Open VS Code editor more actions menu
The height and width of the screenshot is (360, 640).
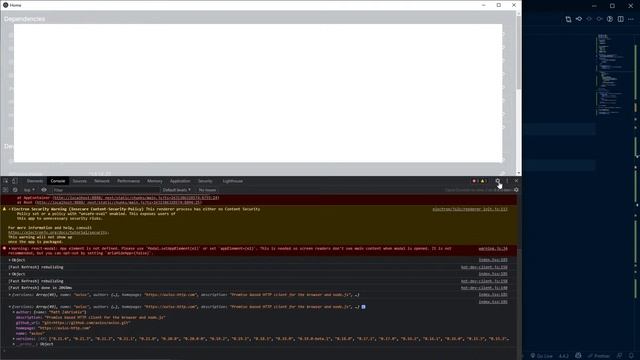pyautogui.click(x=631, y=19)
